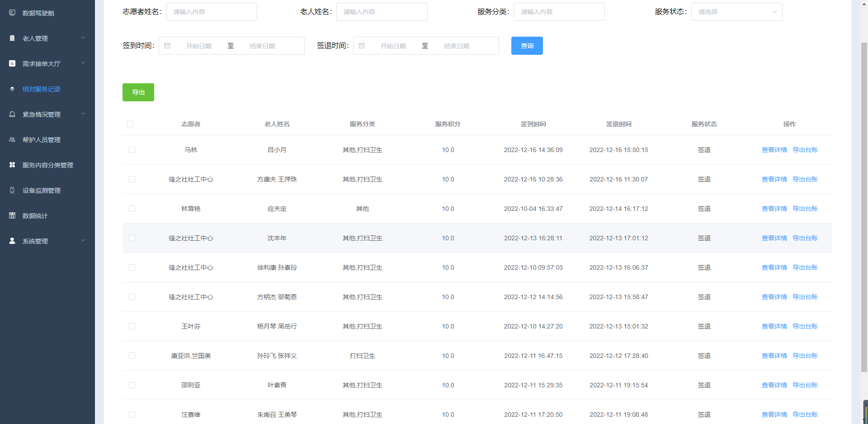Screen dimensions: 868x424
Task: Open 设备监测管理 in the sidebar
Action: point(47,190)
